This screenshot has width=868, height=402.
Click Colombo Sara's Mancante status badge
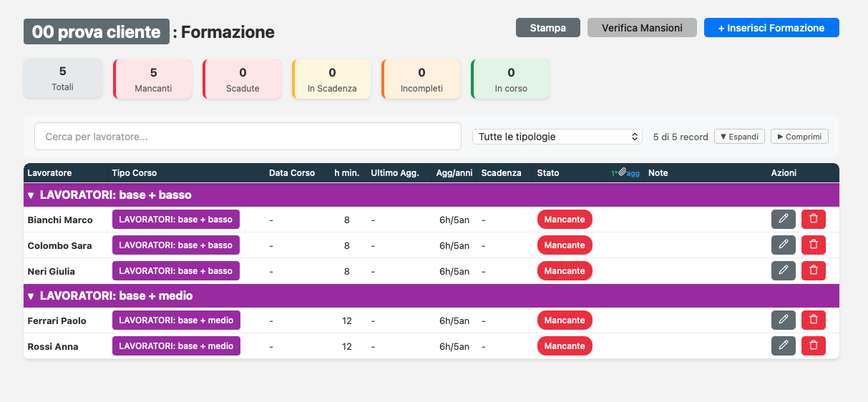tap(565, 245)
